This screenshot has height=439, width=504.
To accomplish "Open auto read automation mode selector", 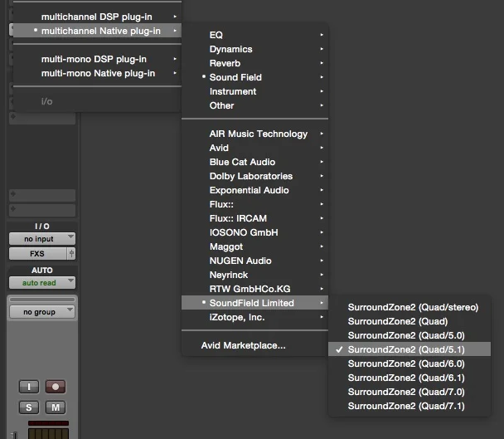I will [x=42, y=283].
